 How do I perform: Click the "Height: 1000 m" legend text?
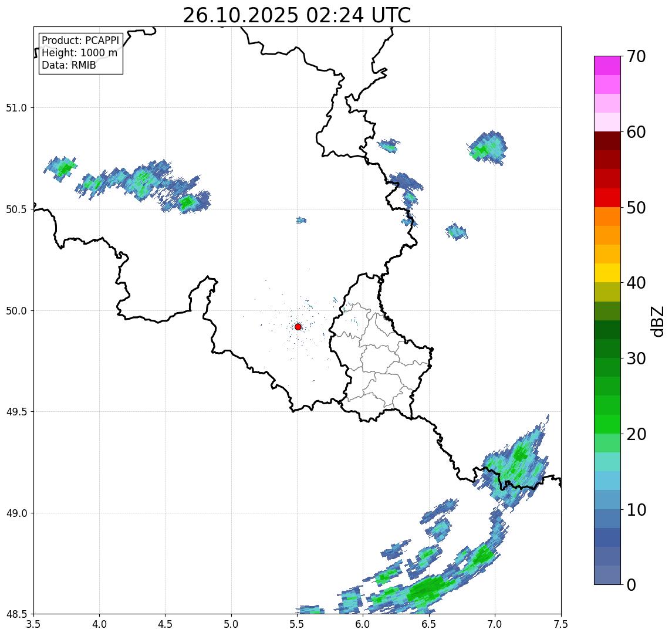point(79,53)
